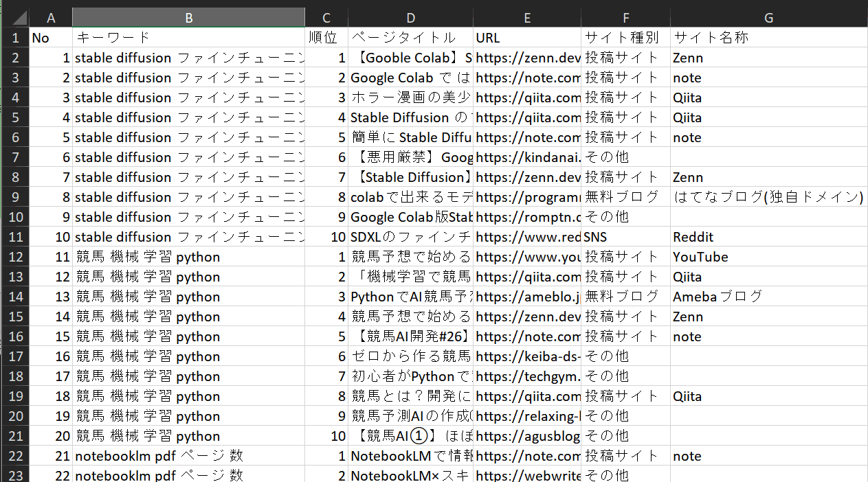This screenshot has height=482, width=868.
Task: Click title cell 競馬とは？開発に
Action: pos(411,396)
